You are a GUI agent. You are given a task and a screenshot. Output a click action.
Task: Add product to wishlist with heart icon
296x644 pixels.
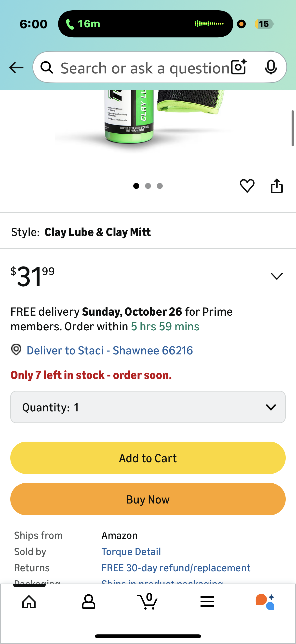pos(247,185)
